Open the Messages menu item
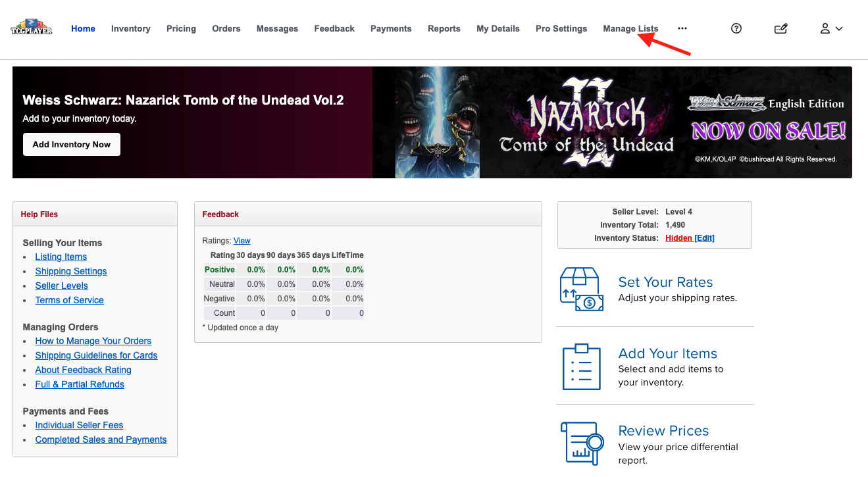 (x=277, y=28)
